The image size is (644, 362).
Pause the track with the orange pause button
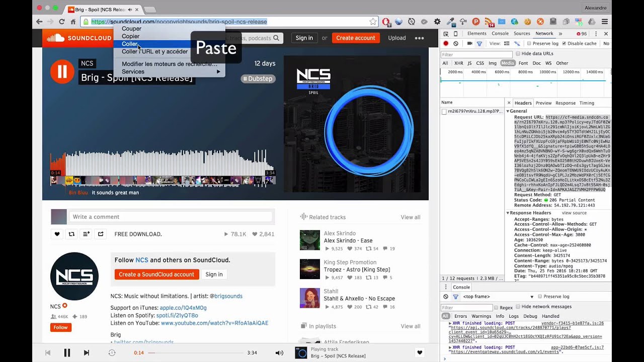pos(62,71)
